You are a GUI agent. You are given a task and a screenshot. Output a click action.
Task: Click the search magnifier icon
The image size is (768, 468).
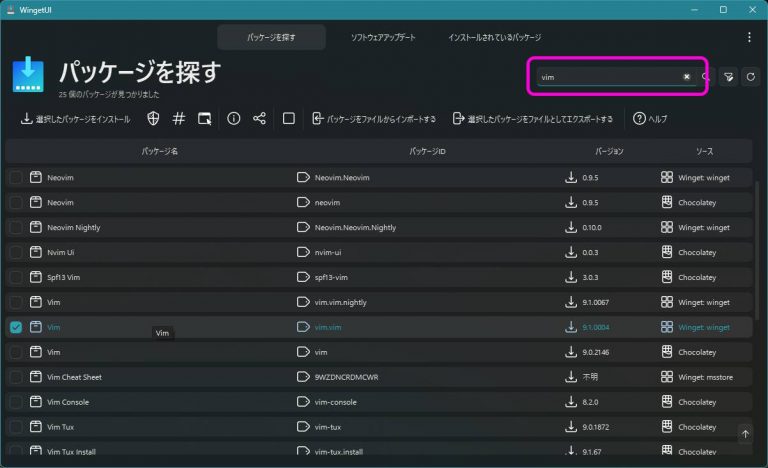coord(705,77)
